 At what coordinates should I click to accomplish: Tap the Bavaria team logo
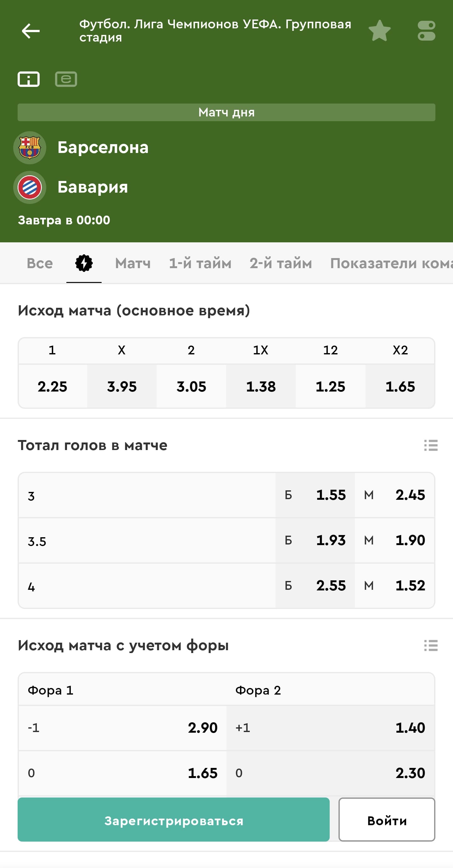coord(30,187)
